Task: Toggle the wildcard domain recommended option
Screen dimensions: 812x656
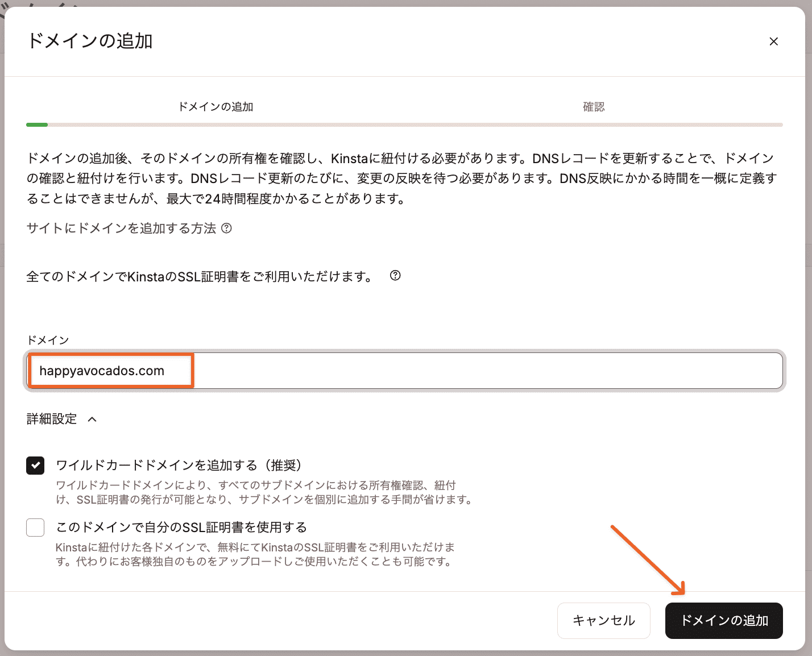Action: [x=35, y=465]
